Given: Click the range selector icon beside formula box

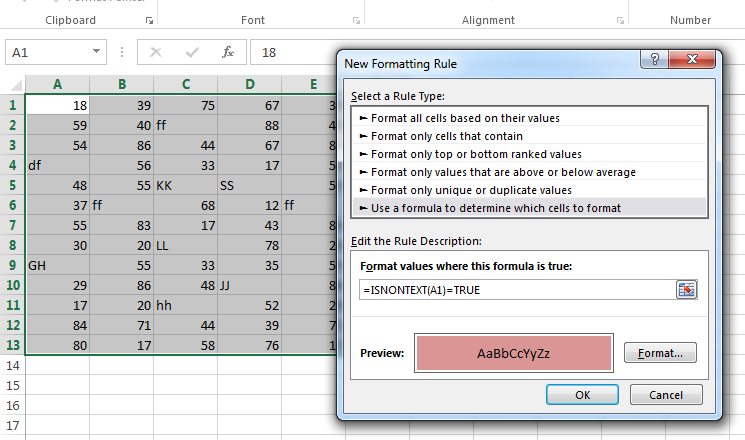Looking at the screenshot, I should coord(686,289).
